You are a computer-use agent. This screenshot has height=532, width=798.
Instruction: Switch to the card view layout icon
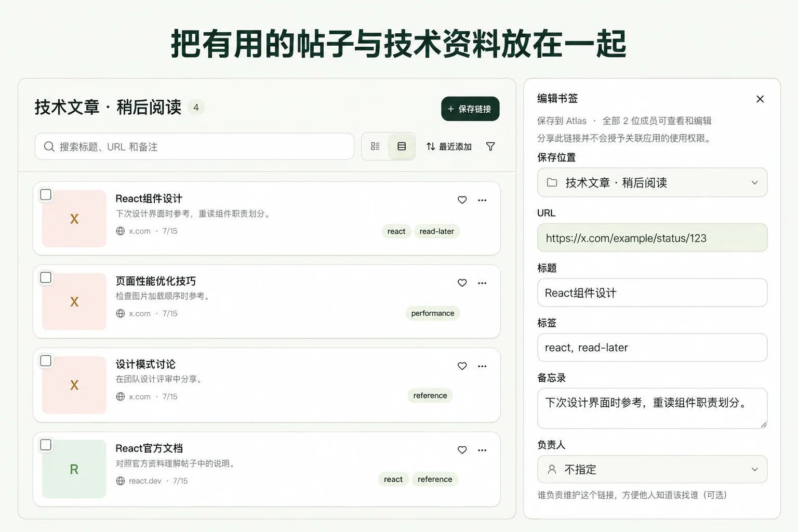coord(402,147)
